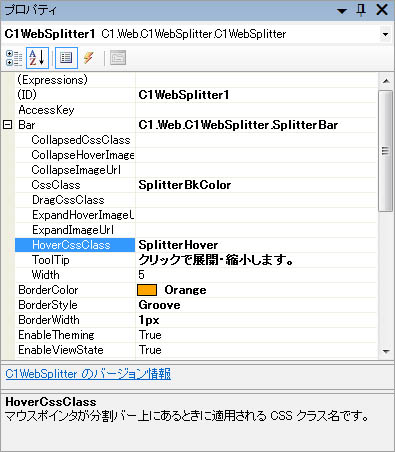Select the ToolTip property name
The height and width of the screenshot is (452, 395).
click(x=51, y=260)
